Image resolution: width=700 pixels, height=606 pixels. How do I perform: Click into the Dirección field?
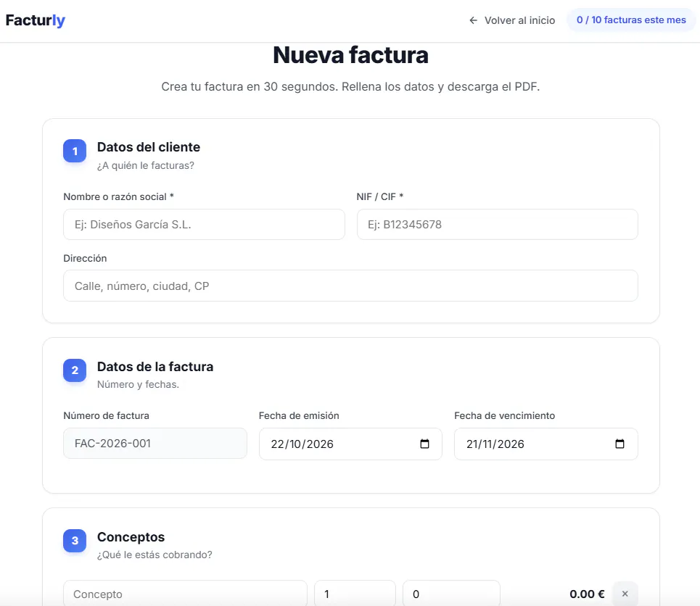coord(350,286)
